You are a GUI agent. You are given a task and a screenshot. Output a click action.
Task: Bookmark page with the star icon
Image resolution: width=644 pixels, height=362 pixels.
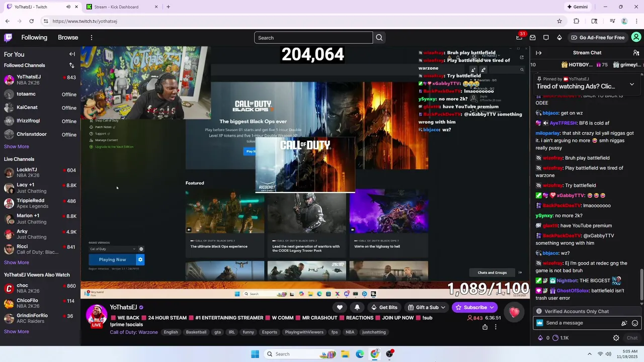tap(559, 21)
